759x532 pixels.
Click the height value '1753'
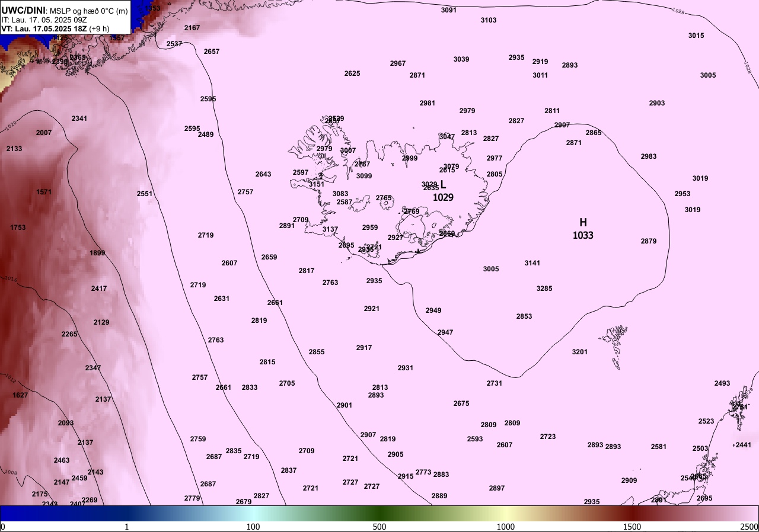point(18,227)
